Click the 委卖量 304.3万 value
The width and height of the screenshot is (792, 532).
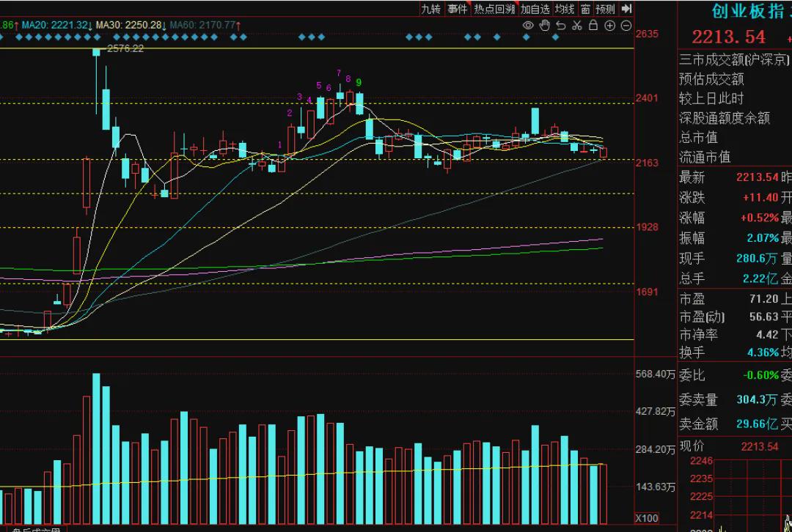pyautogui.click(x=757, y=400)
